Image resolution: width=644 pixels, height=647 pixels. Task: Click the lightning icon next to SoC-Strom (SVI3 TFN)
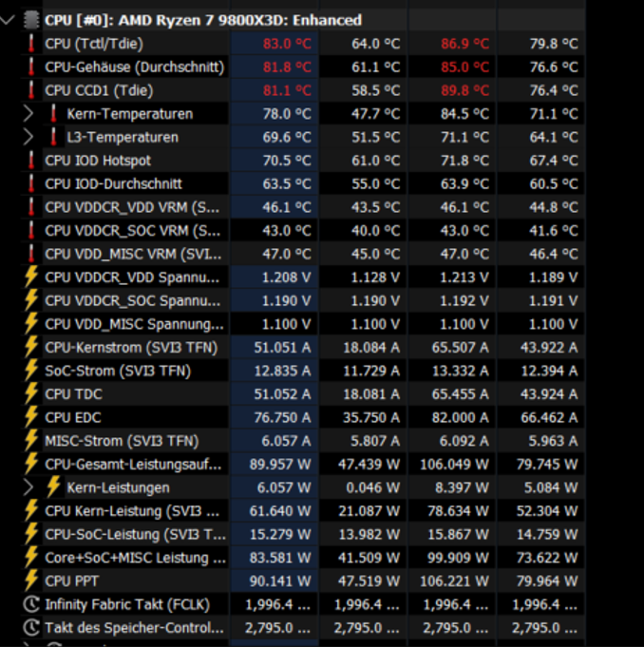coord(31,371)
